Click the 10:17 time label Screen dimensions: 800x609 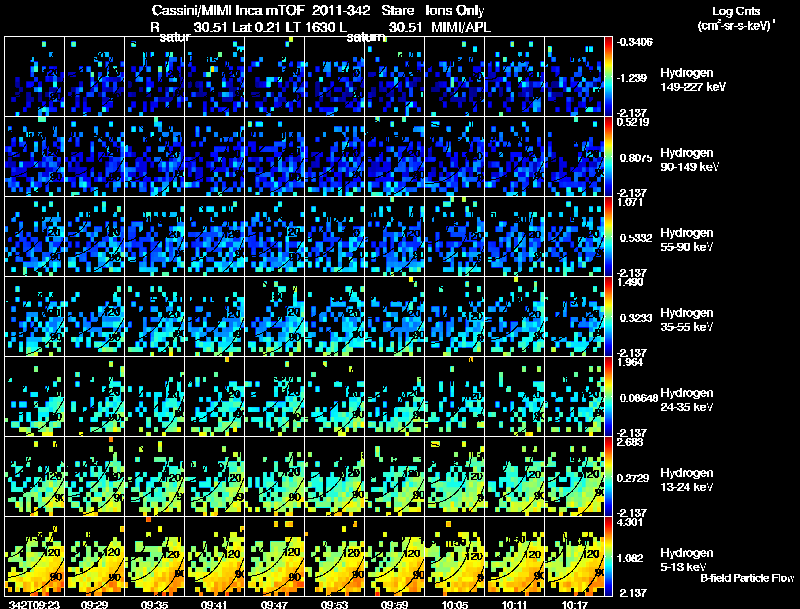click(x=574, y=604)
